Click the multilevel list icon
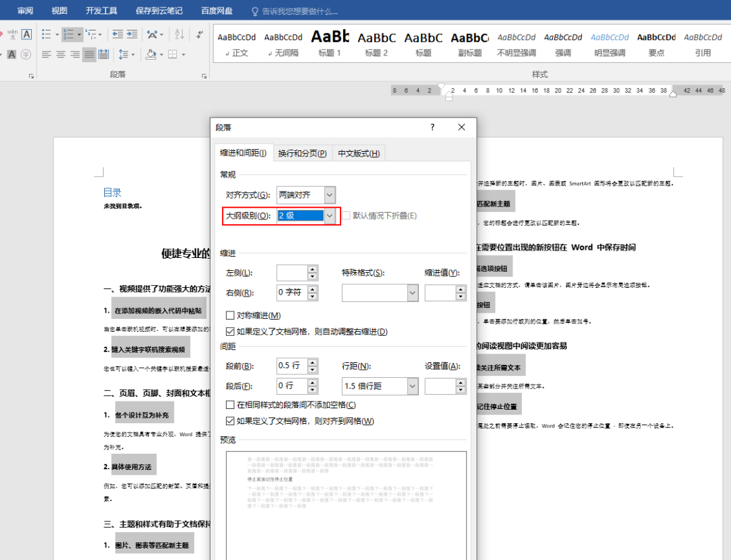The image size is (731, 560). tap(91, 34)
